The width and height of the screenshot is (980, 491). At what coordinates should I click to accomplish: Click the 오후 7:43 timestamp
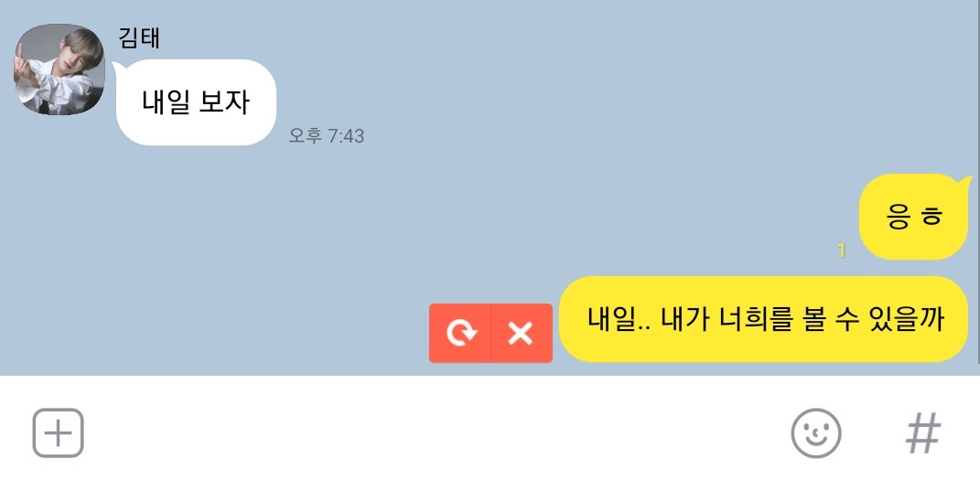pos(327,135)
